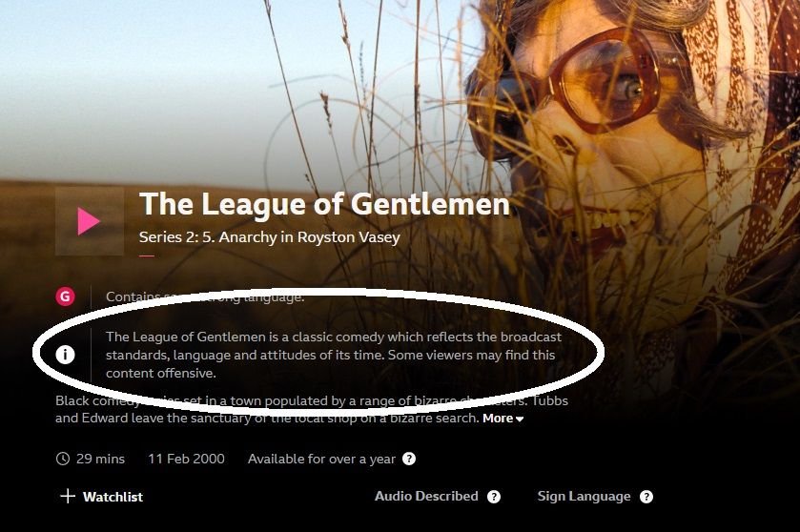This screenshot has height=532, width=800.
Task: Add the programme using the plus Watchlist icon
Action: pos(68,497)
